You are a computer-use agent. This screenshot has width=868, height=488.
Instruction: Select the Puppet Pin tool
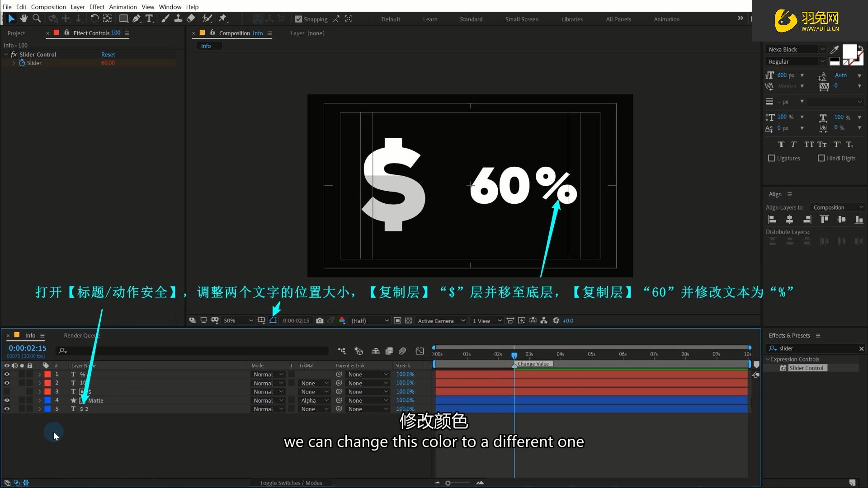pyautogui.click(x=222, y=19)
